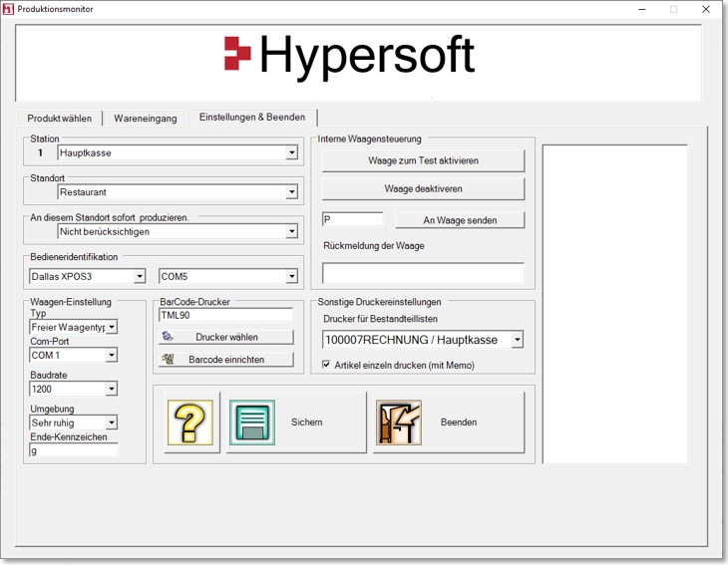Toggle Artikel einzeln drucken checkbox
The width and height of the screenshot is (728, 565).
[x=326, y=365]
